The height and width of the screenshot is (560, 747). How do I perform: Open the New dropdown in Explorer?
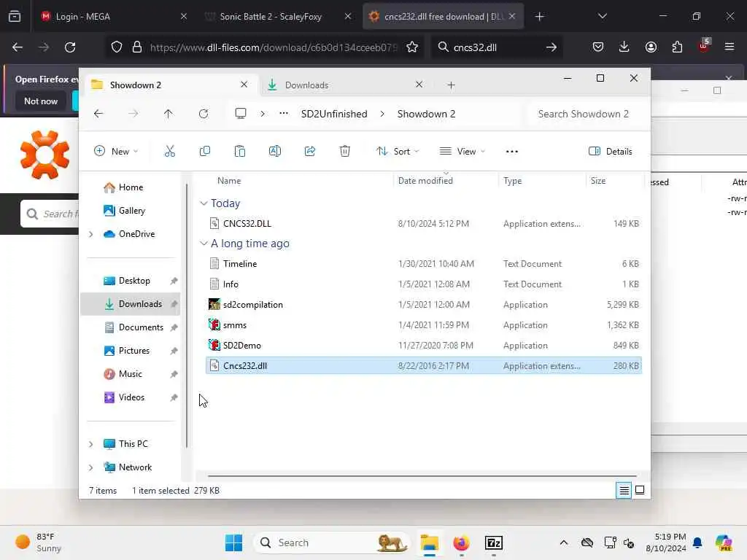[116, 152]
